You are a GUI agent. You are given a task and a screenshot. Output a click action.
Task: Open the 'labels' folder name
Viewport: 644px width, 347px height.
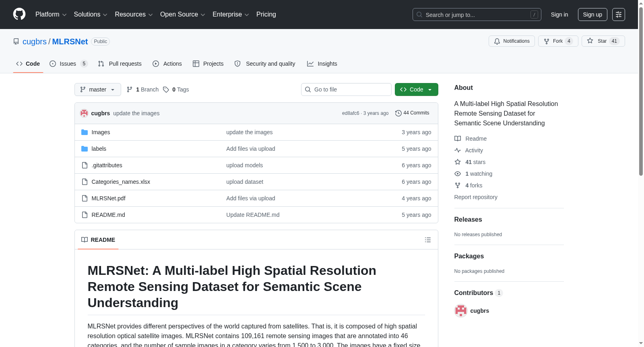click(99, 149)
